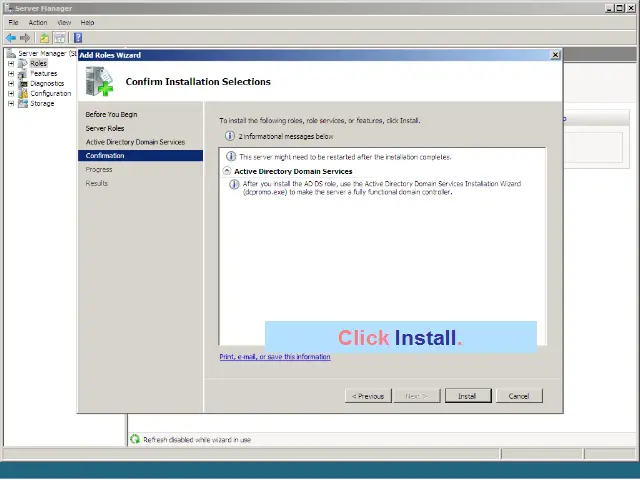
Task: Click the Roles tree icon
Action: point(23,64)
